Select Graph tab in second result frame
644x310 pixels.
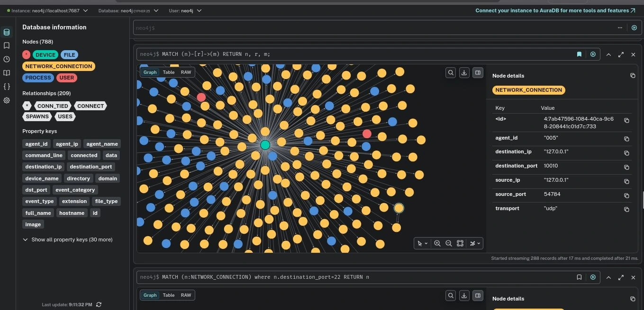[150, 295]
